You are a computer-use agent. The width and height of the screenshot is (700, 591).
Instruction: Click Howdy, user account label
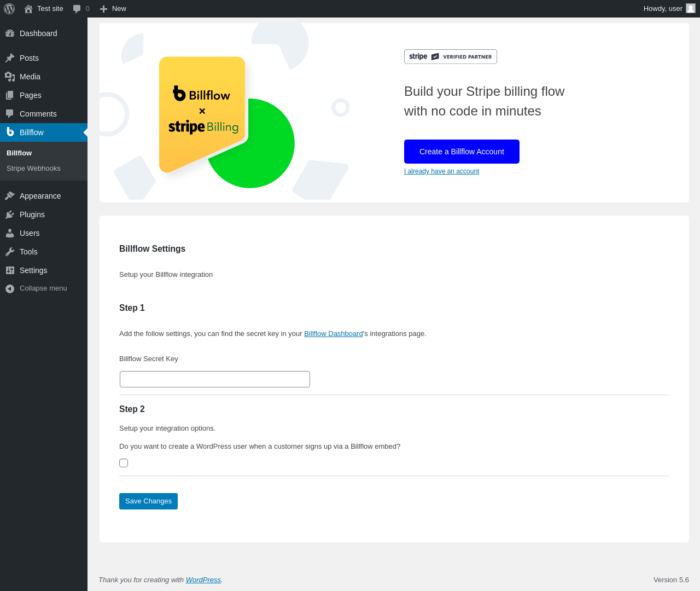[x=663, y=9]
